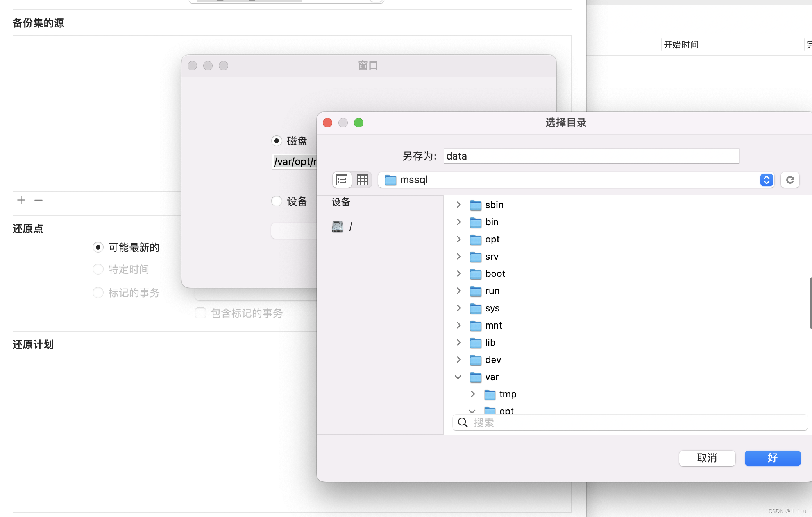The height and width of the screenshot is (517, 812).
Task: Select the srv folder in the tree
Action: (492, 257)
